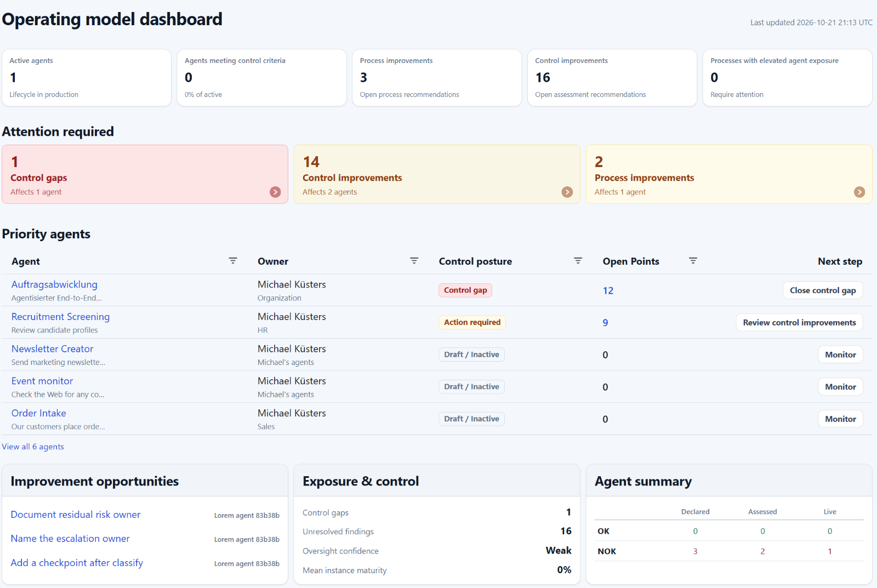This screenshot has height=588, width=877.
Task: Click the Action required status badge
Action: tap(472, 322)
